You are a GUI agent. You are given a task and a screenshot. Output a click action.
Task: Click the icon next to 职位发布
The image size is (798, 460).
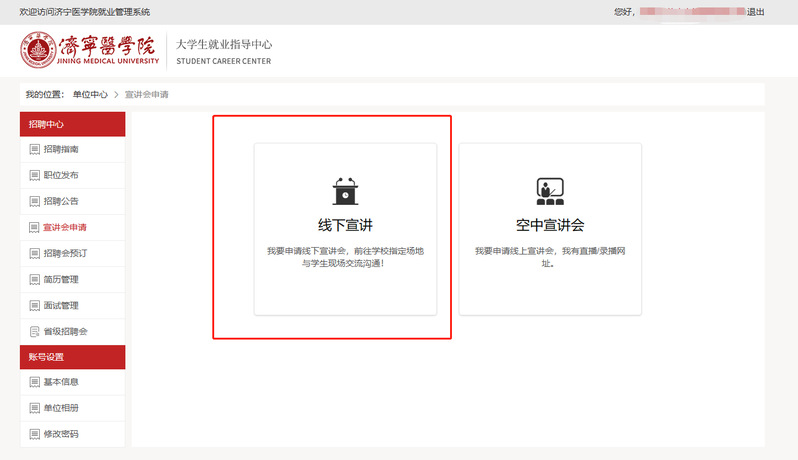(35, 175)
